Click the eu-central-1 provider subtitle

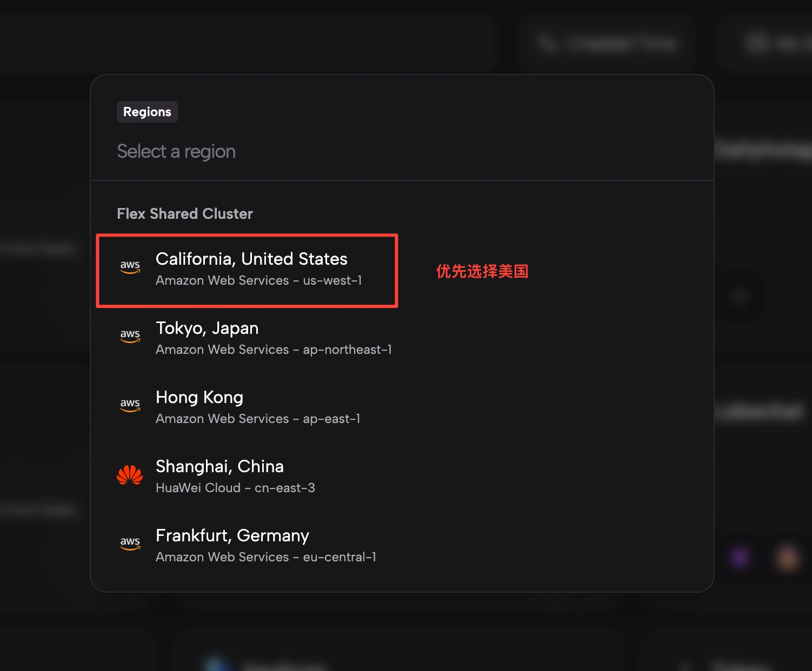point(266,557)
